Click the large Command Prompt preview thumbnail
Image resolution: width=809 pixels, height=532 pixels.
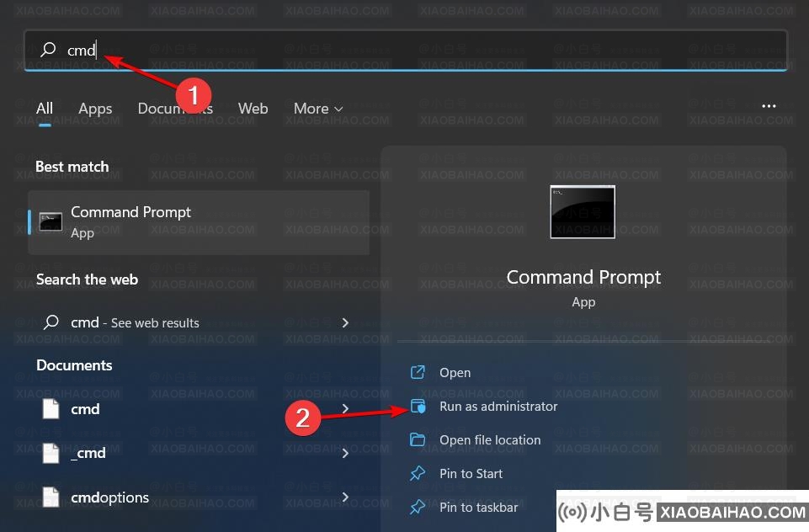pos(583,211)
